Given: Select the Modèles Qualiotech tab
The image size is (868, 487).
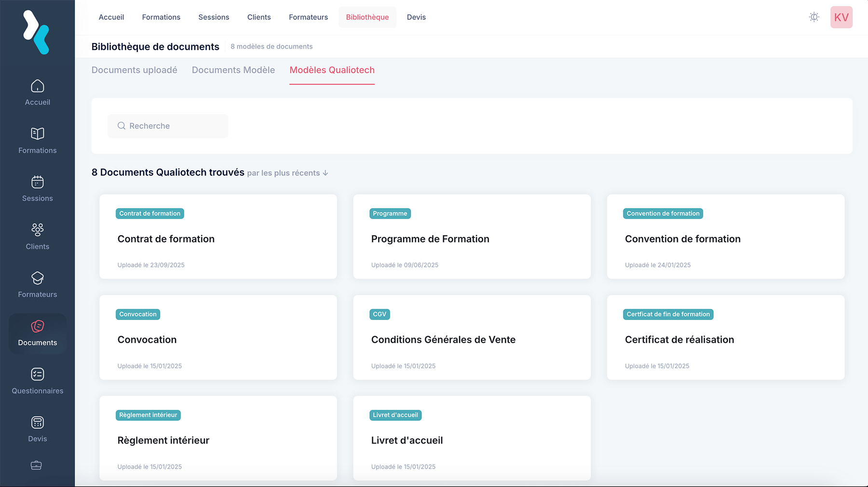Looking at the screenshot, I should tap(332, 70).
